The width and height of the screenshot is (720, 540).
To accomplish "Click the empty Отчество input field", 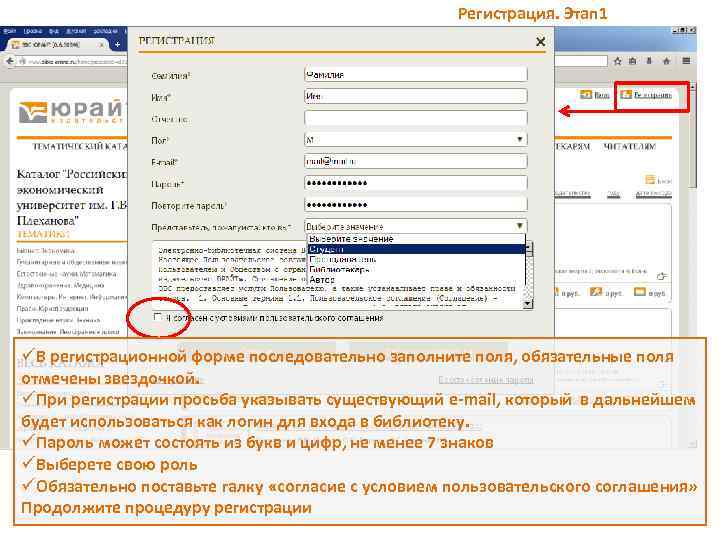I will tap(416, 118).
